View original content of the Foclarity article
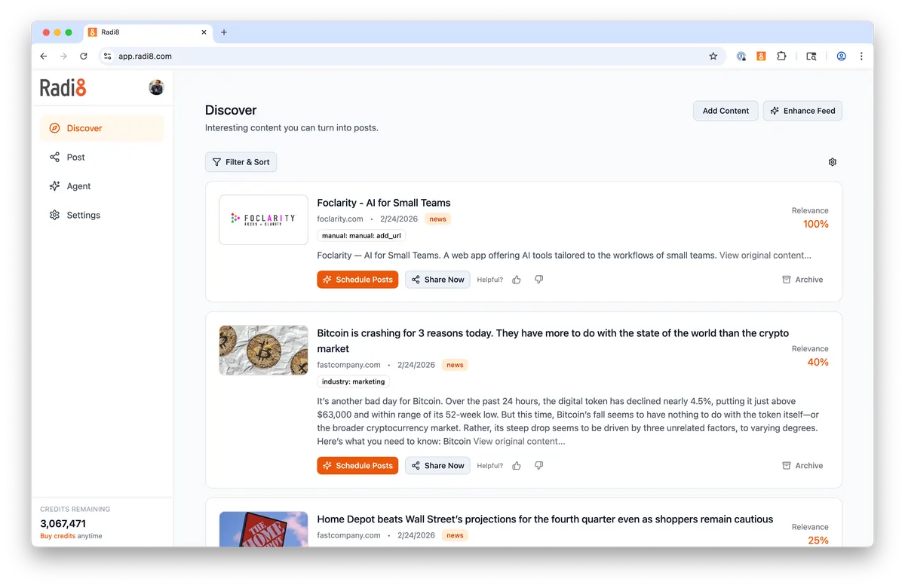Image resolution: width=905 pixels, height=588 pixels. (765, 256)
